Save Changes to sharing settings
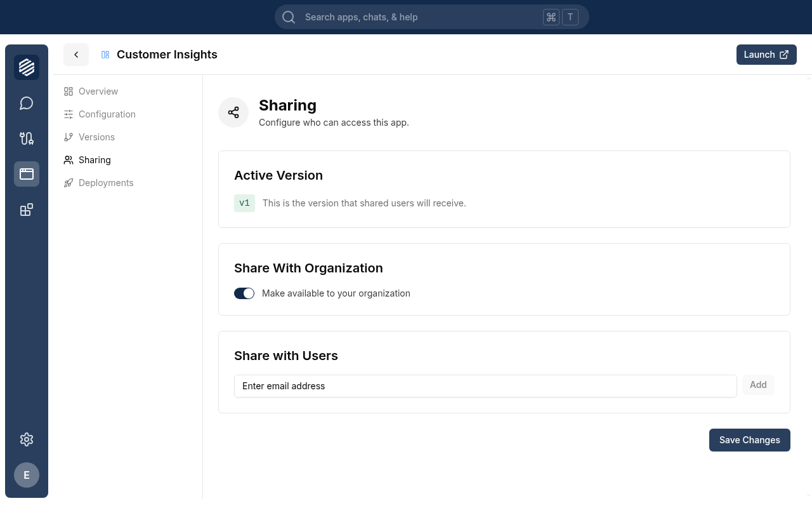This screenshot has width=812, height=508. coord(750,440)
